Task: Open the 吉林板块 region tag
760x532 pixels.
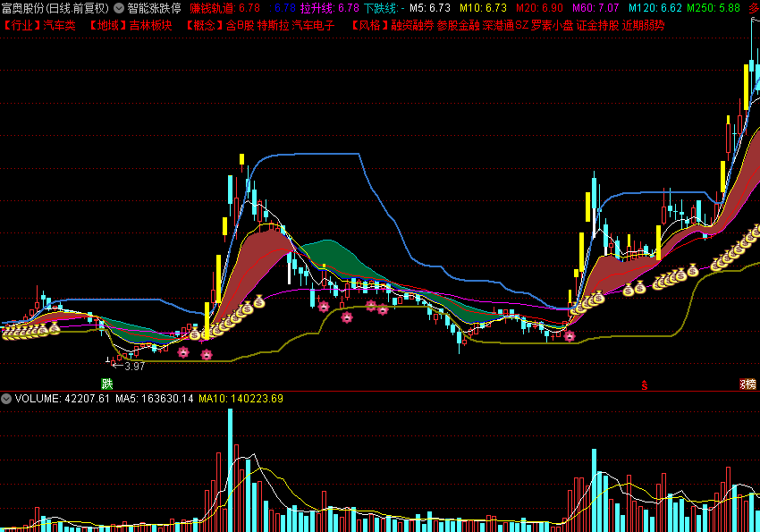Action: click(x=151, y=25)
